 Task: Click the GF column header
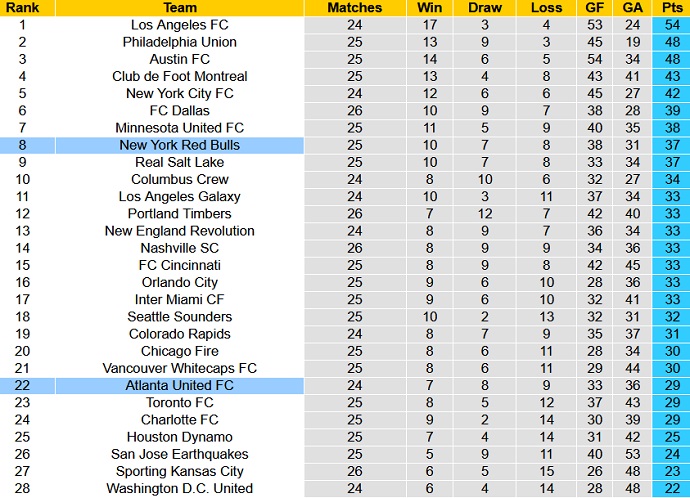point(594,7)
